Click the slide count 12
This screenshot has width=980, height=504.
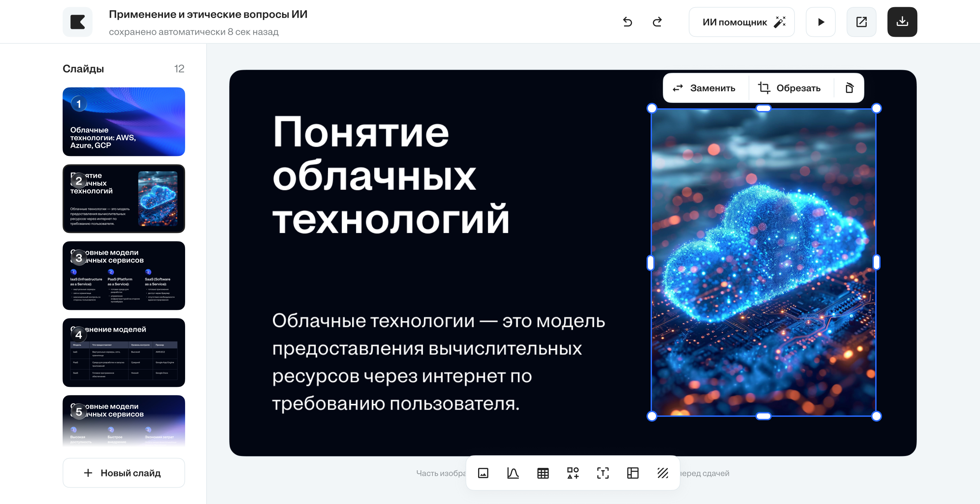click(179, 69)
